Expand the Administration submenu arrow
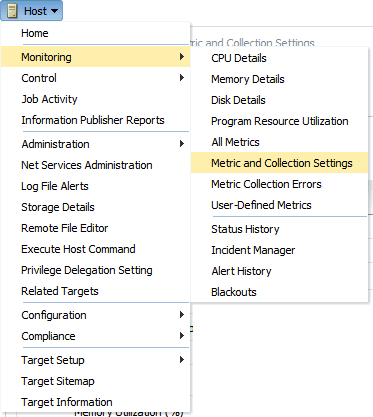373x417 pixels. click(182, 144)
